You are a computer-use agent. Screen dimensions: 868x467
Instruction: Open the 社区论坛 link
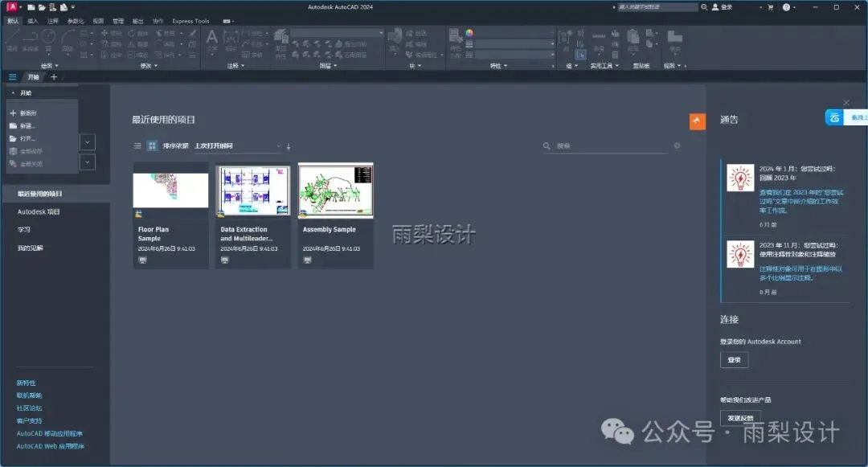pyautogui.click(x=29, y=408)
